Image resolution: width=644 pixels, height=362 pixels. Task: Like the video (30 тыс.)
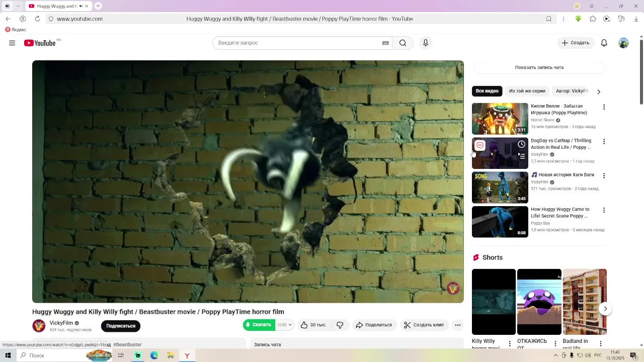coord(313,325)
